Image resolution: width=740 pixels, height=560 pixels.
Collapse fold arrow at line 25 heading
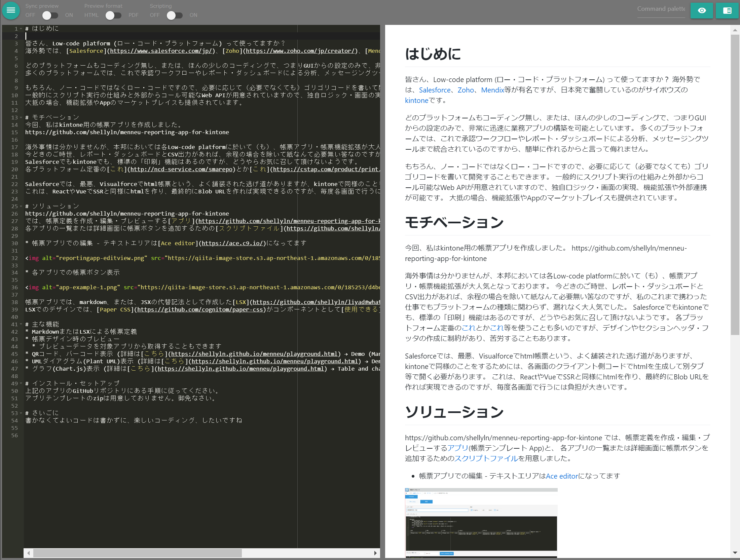pyautogui.click(x=21, y=206)
